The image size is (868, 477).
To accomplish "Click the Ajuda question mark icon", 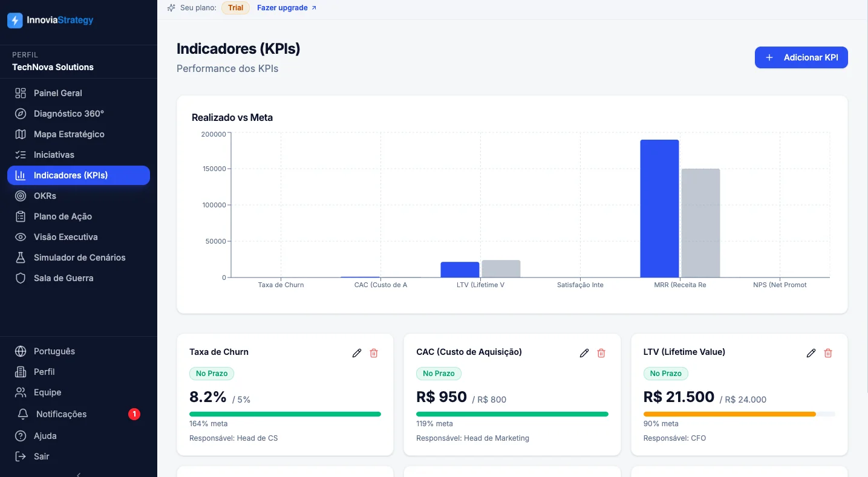I will pos(21,436).
